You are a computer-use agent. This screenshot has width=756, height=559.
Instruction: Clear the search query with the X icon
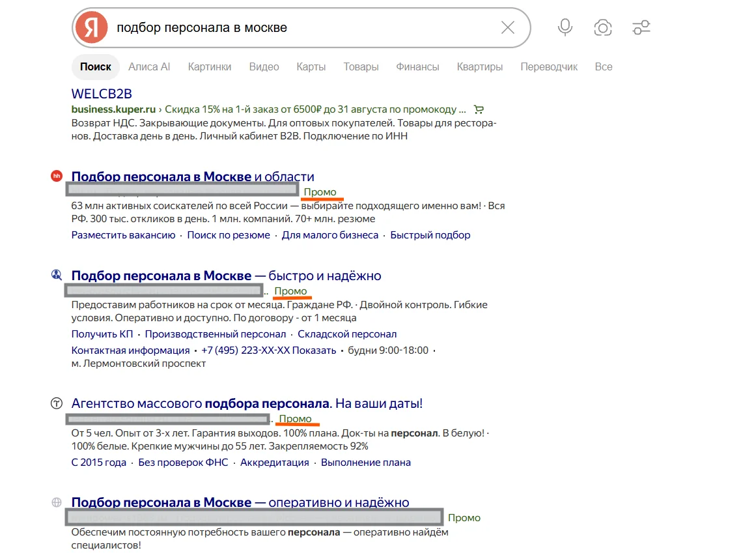[x=508, y=27]
